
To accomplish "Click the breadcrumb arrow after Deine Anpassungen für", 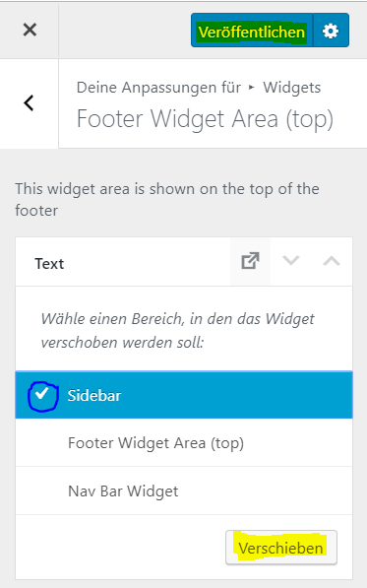I will (x=251, y=88).
